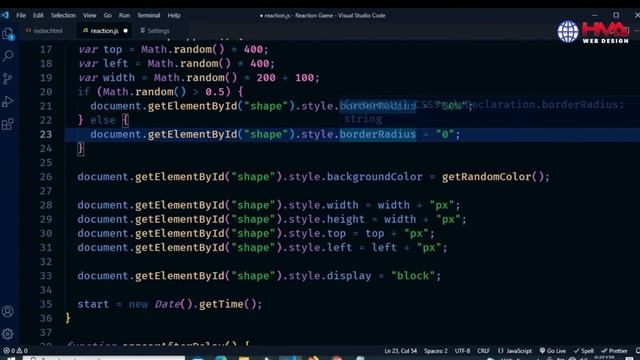Click the CRLF line ending status item
The height and width of the screenshot is (360, 640).
coord(483,351)
